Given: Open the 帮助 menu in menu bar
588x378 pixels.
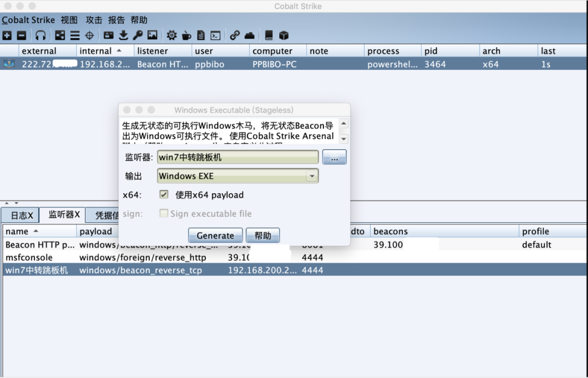Looking at the screenshot, I should pyautogui.click(x=139, y=20).
